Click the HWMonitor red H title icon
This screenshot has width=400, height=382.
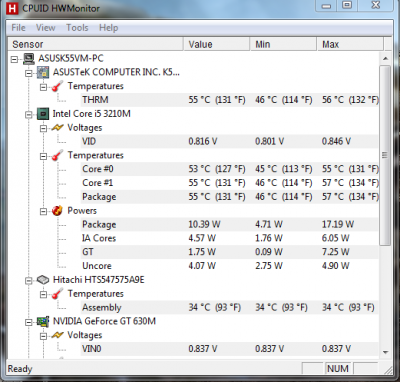[12, 8]
